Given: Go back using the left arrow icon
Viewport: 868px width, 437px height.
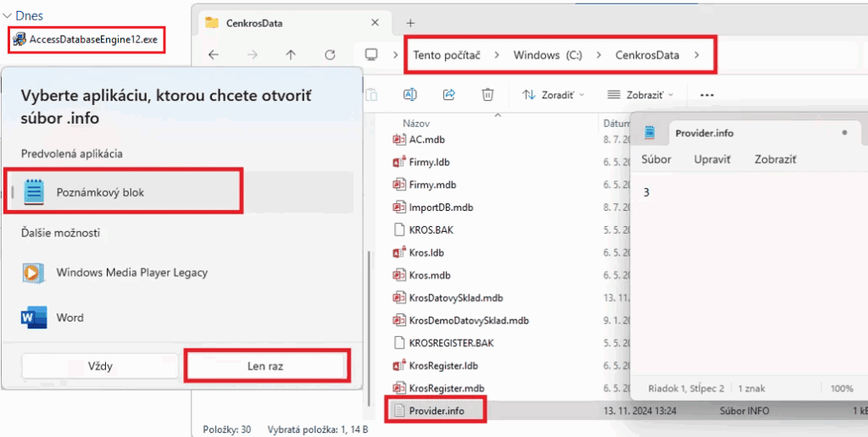Looking at the screenshot, I should click(214, 55).
